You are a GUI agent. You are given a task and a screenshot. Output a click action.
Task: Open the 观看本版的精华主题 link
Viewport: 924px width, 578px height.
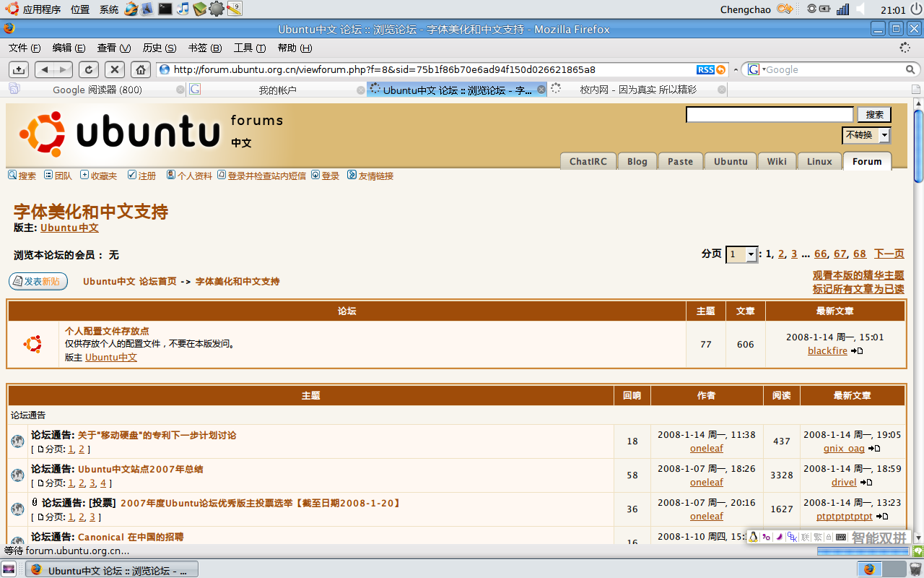858,275
